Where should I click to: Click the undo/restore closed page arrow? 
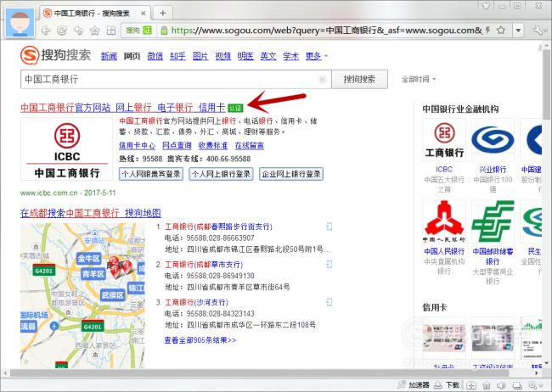[x=78, y=31]
